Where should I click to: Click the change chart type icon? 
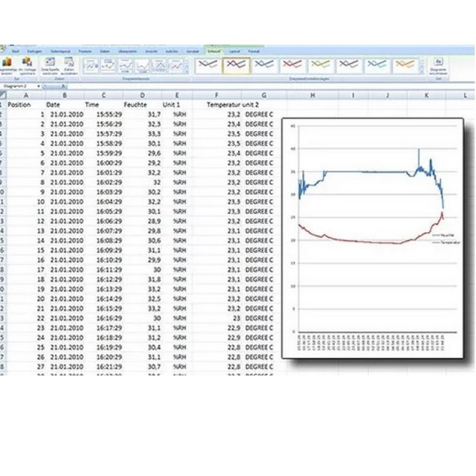point(7,65)
